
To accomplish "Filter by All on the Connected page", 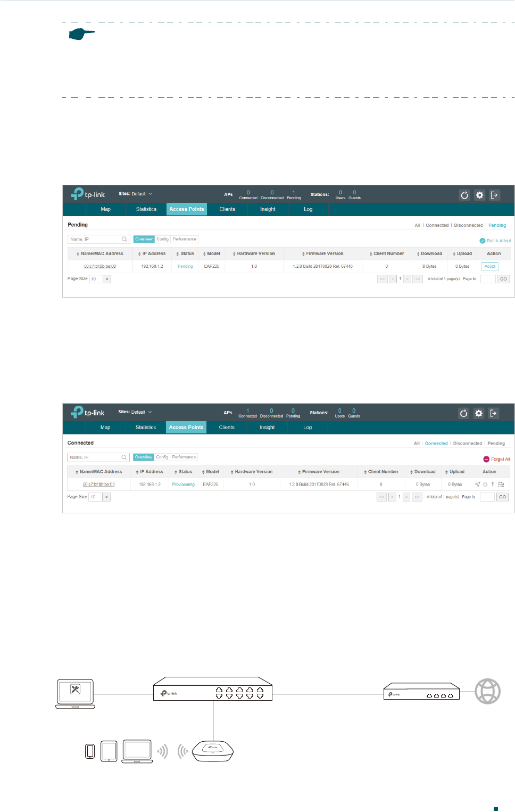I will click(x=417, y=444).
